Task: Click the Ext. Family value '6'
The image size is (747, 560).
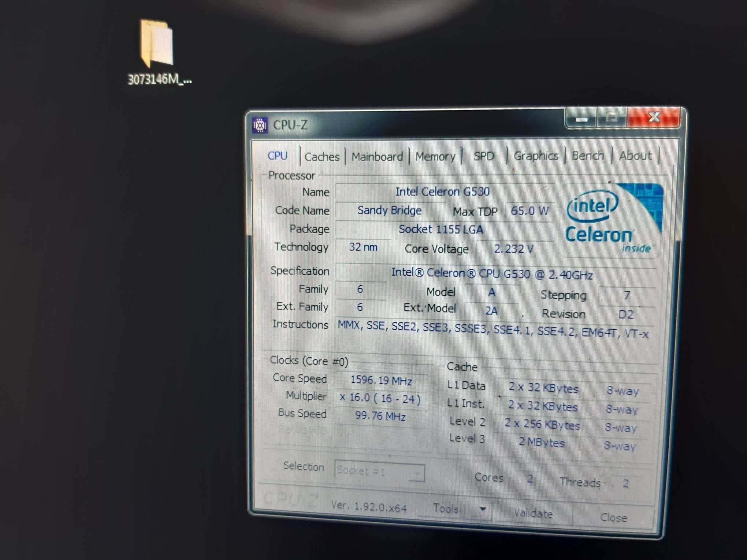Action: click(360, 307)
